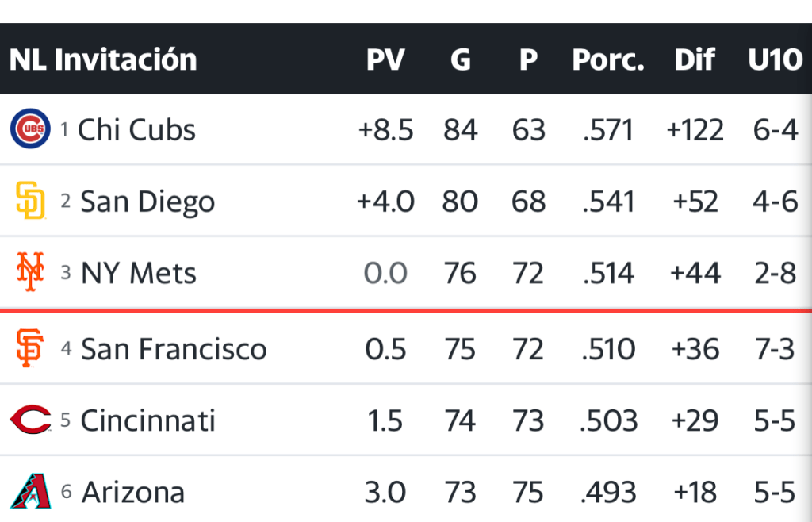Click the San Diego Padres logo
The height and width of the screenshot is (522, 812).
tap(30, 201)
